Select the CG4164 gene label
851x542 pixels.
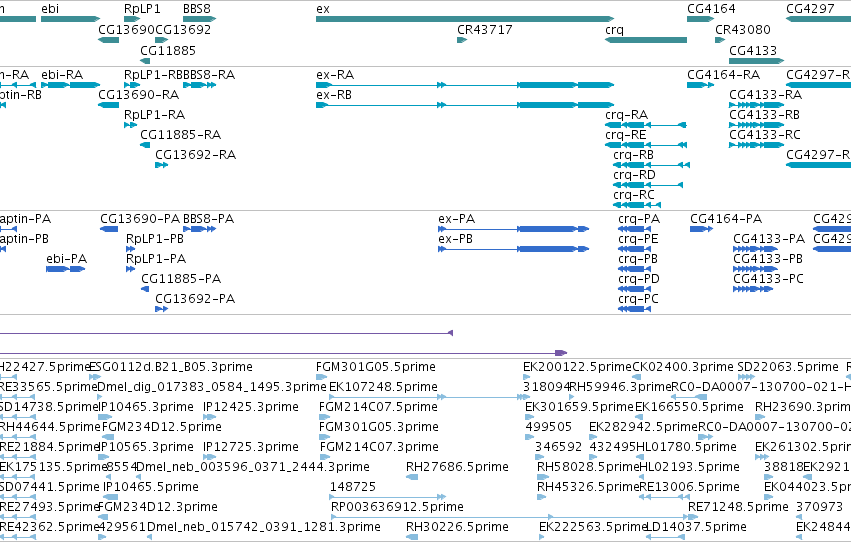(x=712, y=9)
